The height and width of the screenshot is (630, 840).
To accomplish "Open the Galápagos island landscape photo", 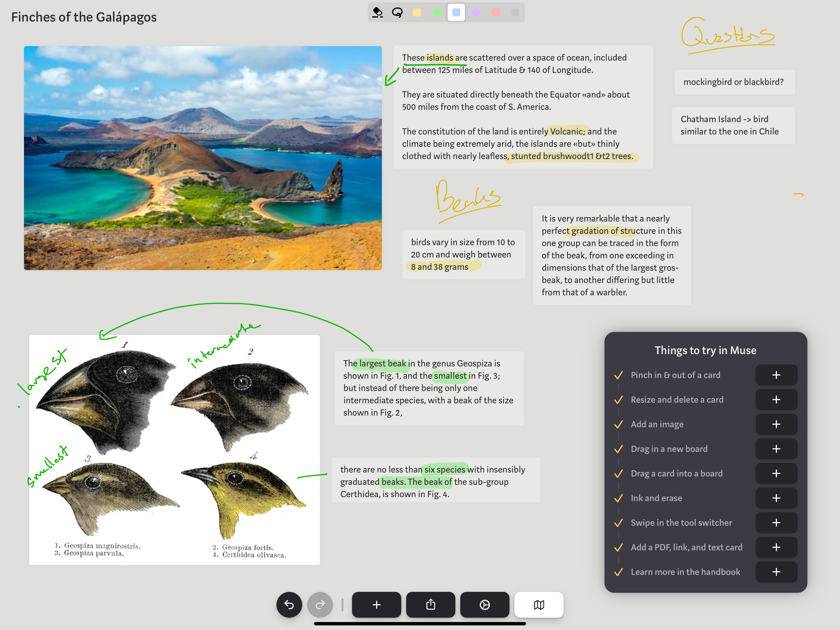I will [203, 158].
